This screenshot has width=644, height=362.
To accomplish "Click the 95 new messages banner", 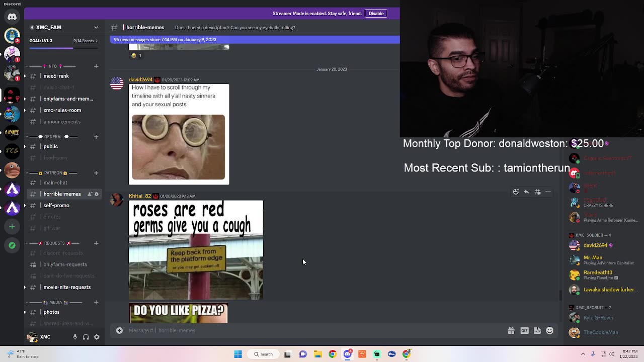I will pos(255,40).
